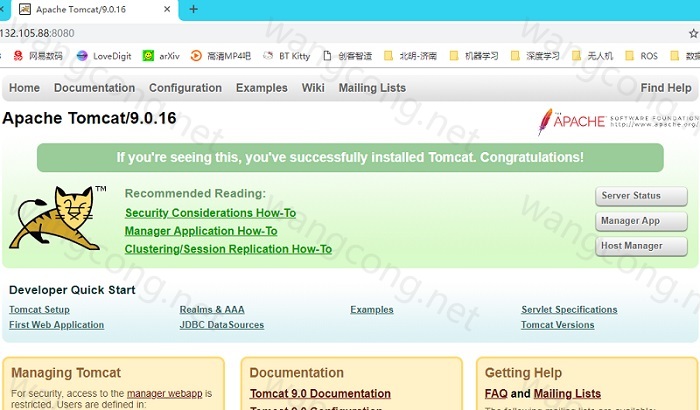
Task: Open the Mailing Lists link under Getting Help
Action: point(567,393)
